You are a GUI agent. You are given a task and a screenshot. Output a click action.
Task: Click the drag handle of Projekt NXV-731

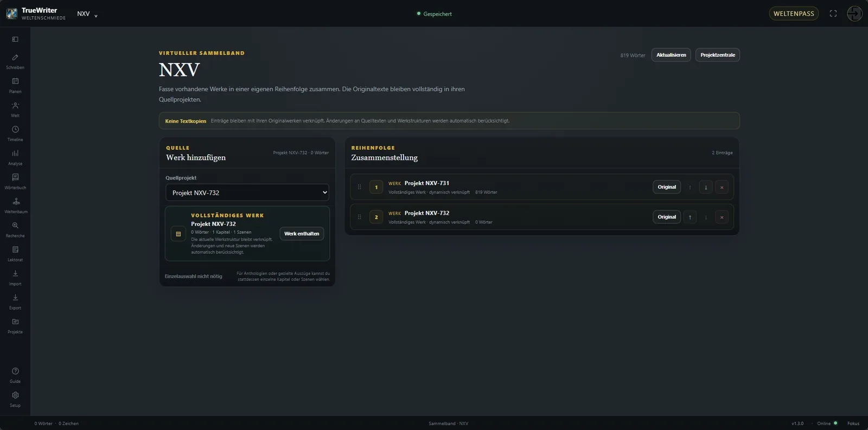pos(359,187)
